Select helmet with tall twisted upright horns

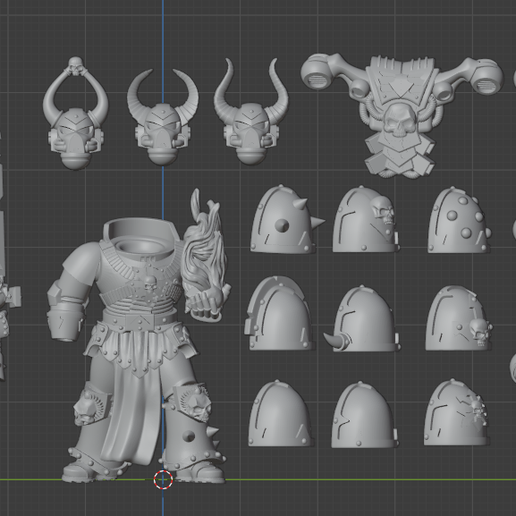(251, 112)
